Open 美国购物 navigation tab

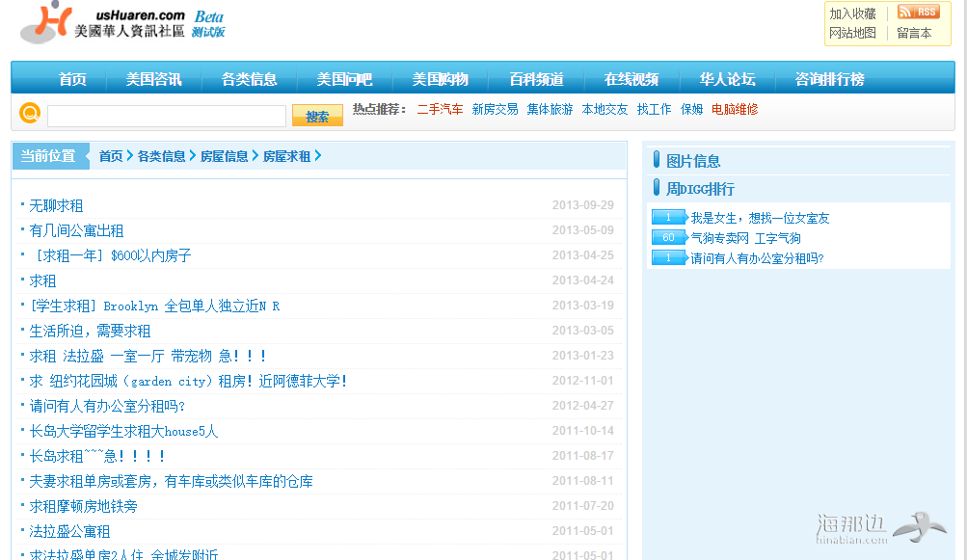coord(441,79)
